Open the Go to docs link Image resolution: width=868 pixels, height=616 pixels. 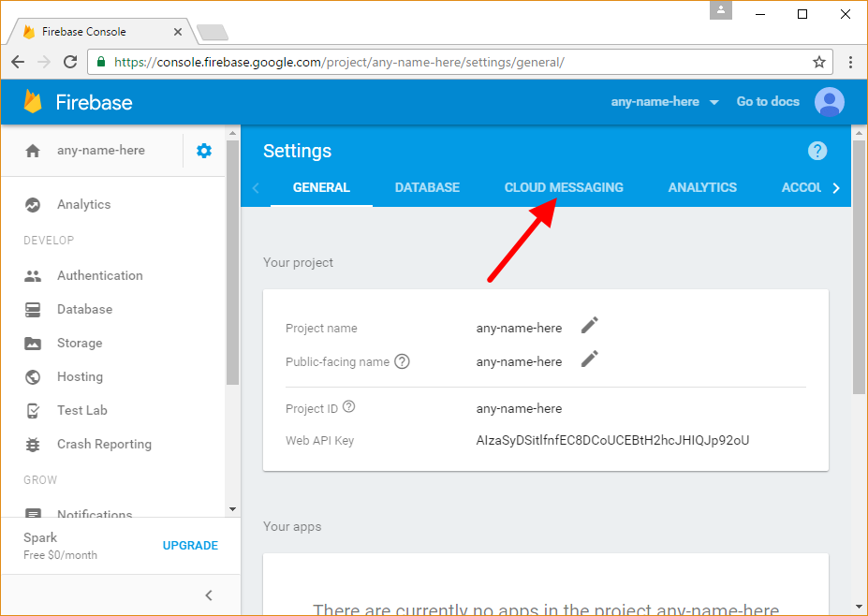click(x=768, y=102)
